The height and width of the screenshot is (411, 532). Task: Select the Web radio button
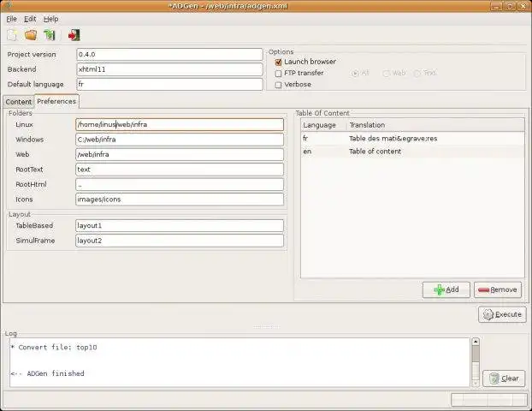(386, 74)
